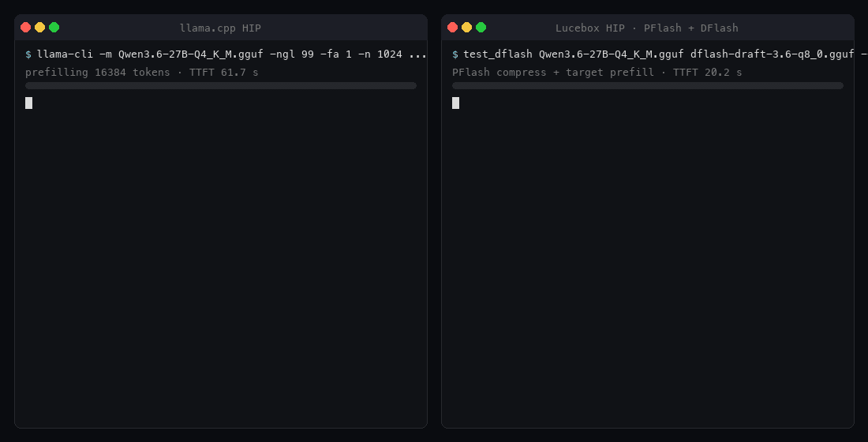Click the llama.cpp prefill progress bar
Image resolution: width=868 pixels, height=442 pixels.
[221, 86]
